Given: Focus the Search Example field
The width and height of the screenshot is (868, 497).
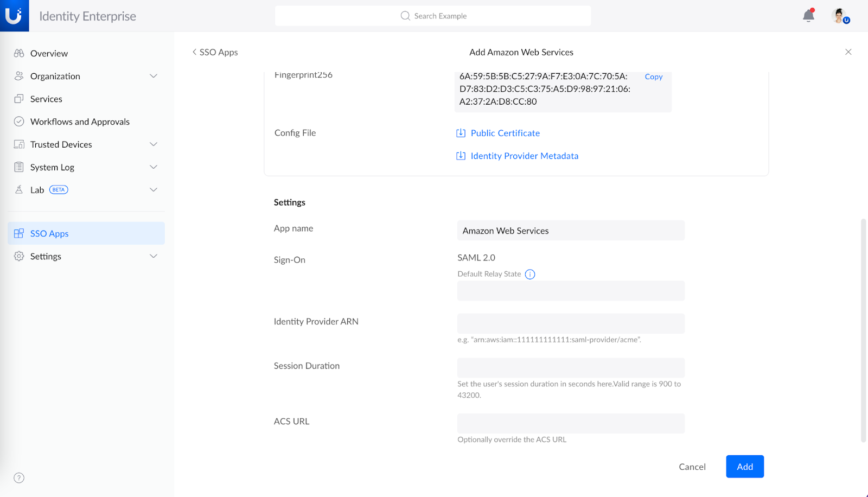Looking at the screenshot, I should point(433,16).
